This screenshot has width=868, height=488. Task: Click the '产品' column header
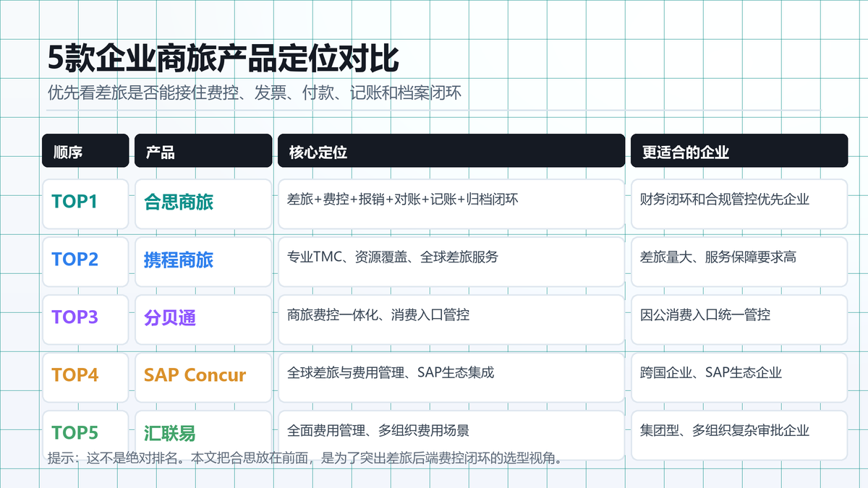[203, 151]
